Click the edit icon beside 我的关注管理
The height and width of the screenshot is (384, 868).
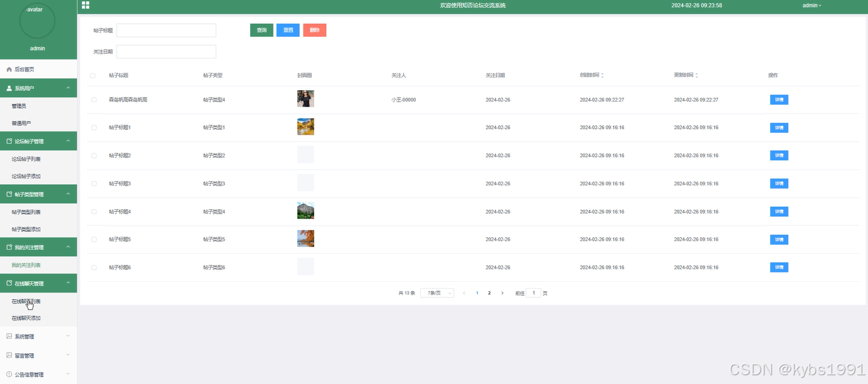[9, 247]
